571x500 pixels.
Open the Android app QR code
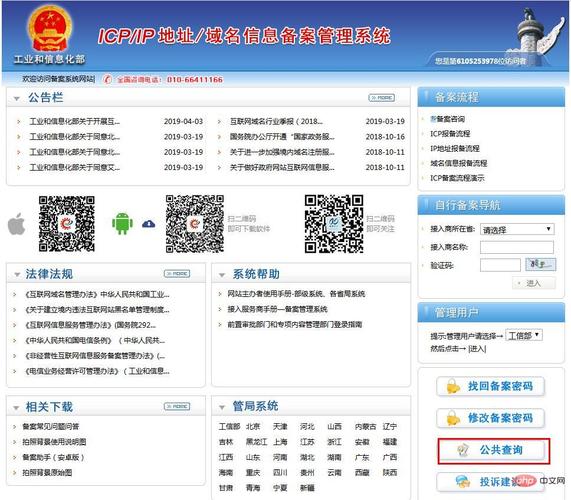point(195,224)
